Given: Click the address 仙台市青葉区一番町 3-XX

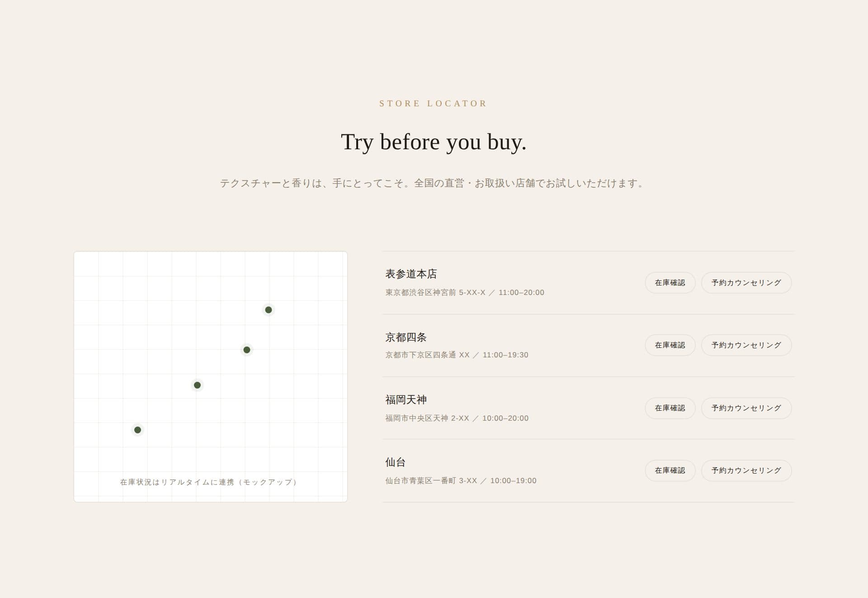Looking at the screenshot, I should pos(431,481).
